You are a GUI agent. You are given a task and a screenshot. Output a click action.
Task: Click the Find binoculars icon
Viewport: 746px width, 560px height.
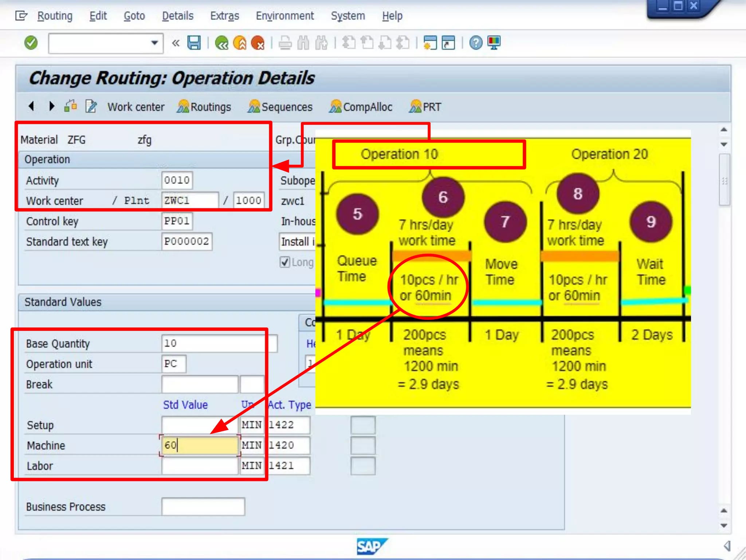pos(303,43)
